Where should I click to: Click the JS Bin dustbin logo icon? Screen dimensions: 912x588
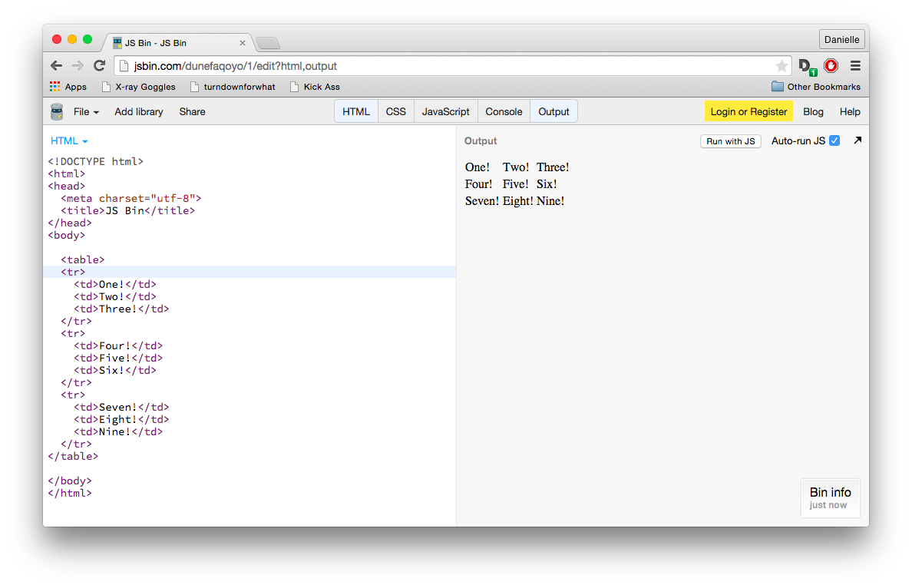click(x=56, y=111)
